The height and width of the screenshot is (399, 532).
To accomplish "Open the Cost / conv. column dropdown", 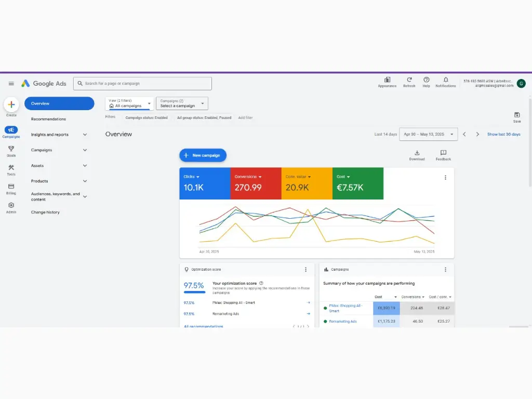I will click(440, 297).
